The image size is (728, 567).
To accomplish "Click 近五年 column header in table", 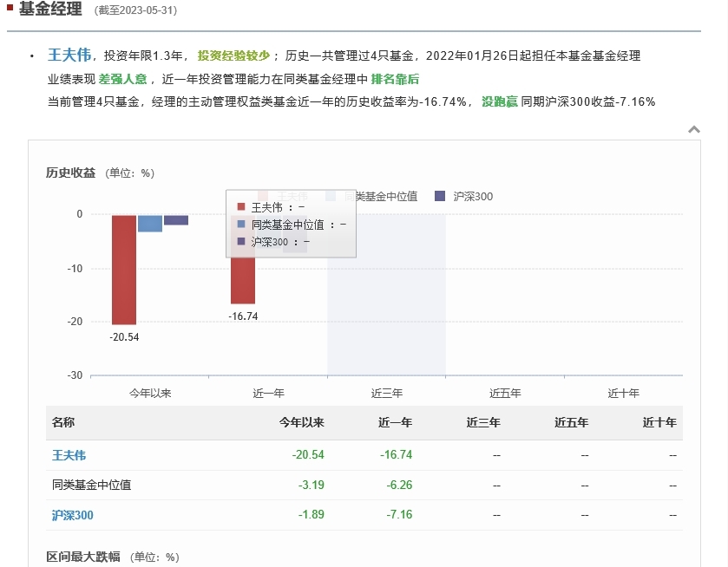I will (x=572, y=423).
